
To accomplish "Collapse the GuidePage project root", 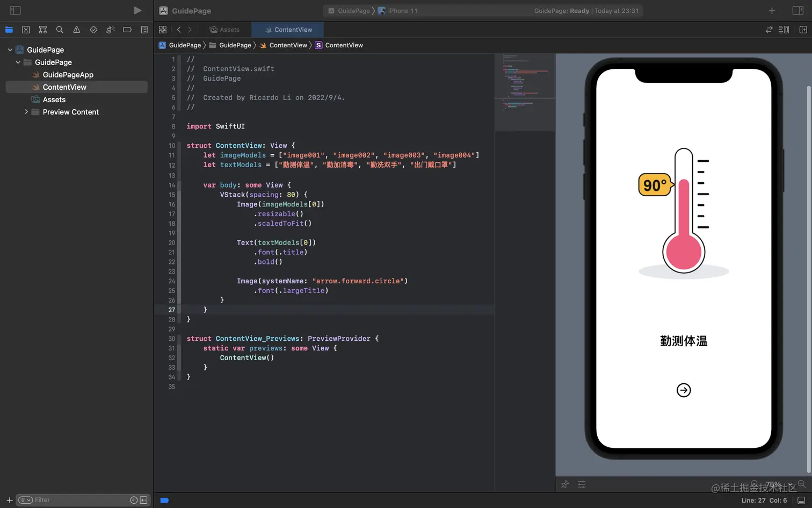I will point(10,49).
